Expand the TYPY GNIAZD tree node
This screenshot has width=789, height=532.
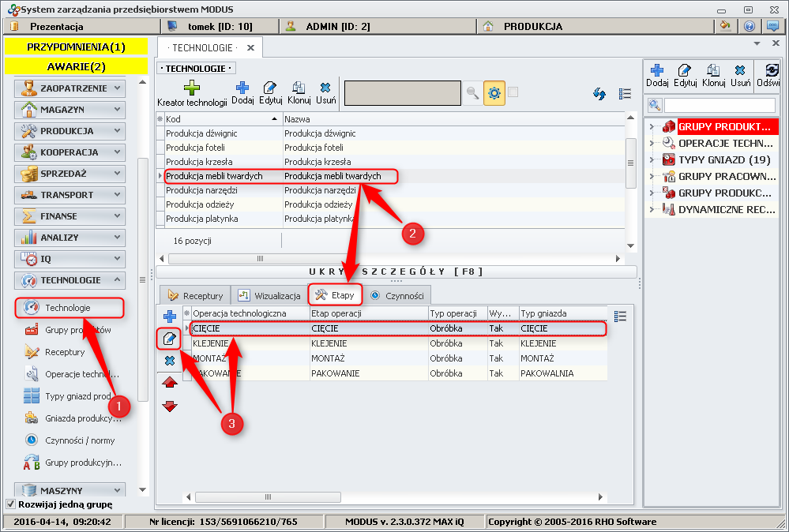[x=650, y=159]
